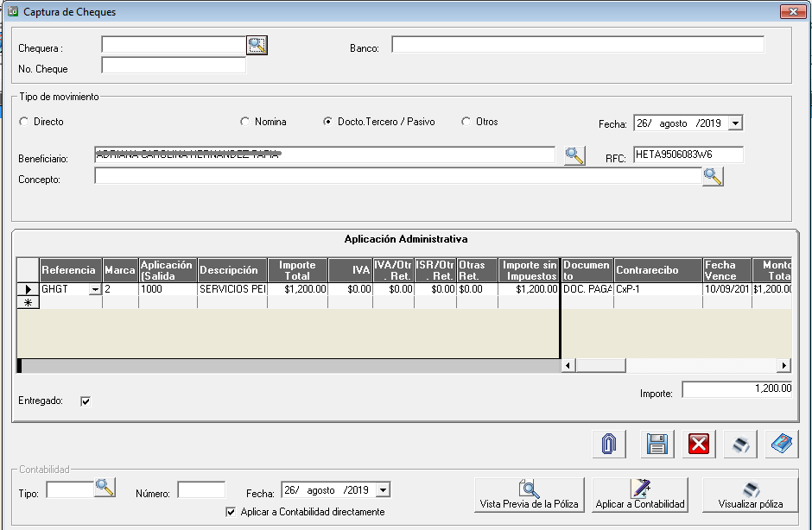Click Vista Previa de la Póliza button
812x530 pixels.
pyautogui.click(x=530, y=495)
